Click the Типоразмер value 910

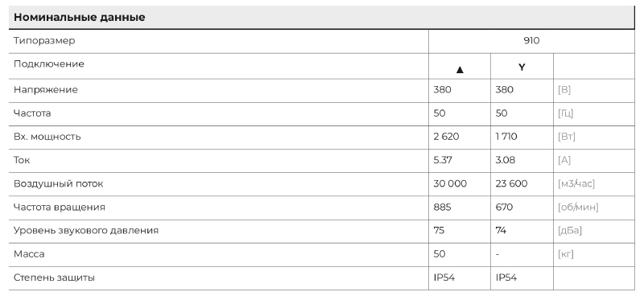click(531, 41)
